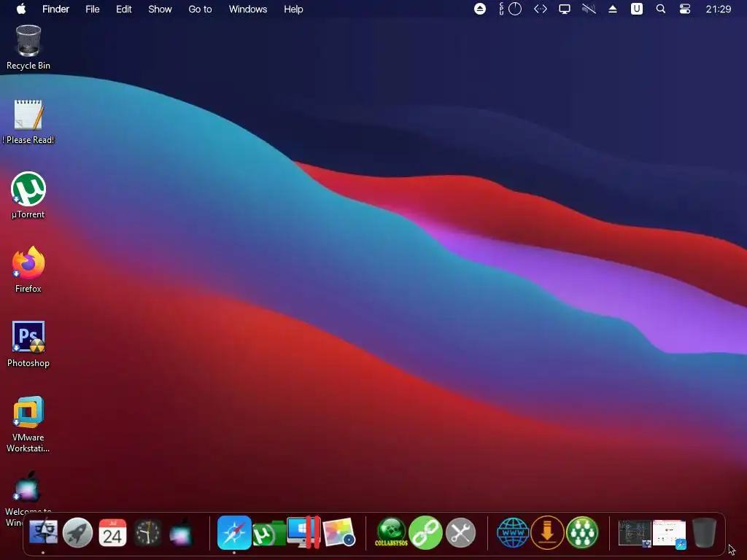Click the green chain link dock icon
The height and width of the screenshot is (560, 747).
click(425, 532)
